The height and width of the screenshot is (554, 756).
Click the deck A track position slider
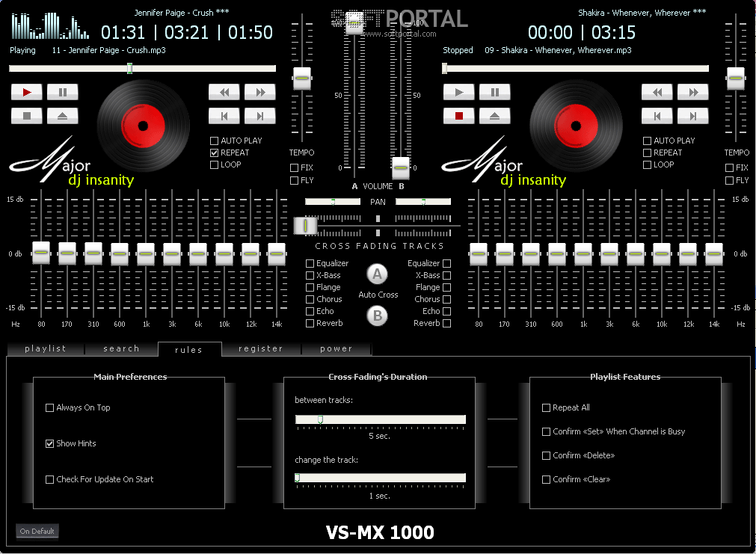142,69
